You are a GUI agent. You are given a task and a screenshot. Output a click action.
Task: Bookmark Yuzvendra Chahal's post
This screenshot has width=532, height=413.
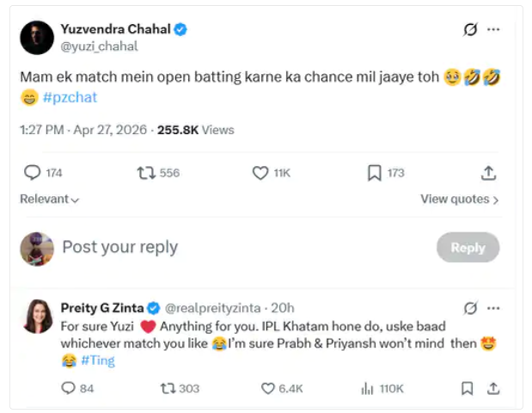point(374,173)
